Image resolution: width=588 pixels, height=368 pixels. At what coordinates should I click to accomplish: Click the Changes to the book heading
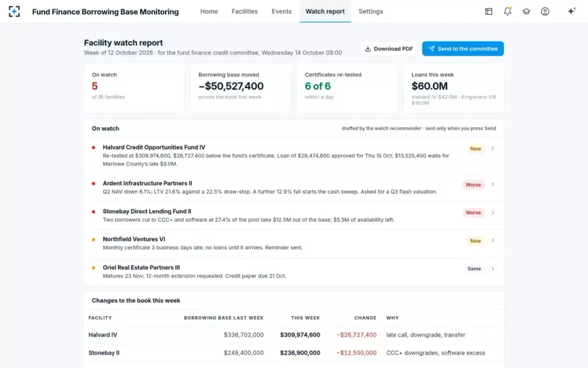pyautogui.click(x=136, y=300)
